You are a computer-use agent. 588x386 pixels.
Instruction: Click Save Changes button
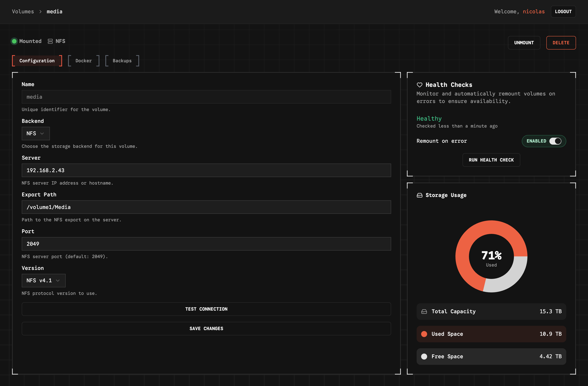pyautogui.click(x=206, y=328)
